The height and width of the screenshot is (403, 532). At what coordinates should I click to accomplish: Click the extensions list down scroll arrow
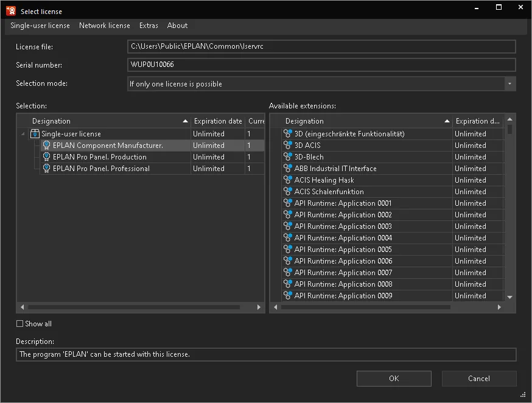point(509,297)
